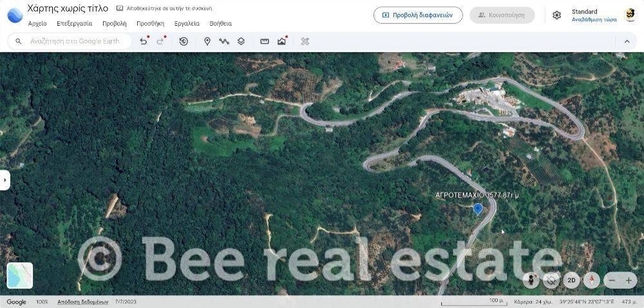The image size is (644, 308).
Task: Click the Undo arrow in the toolbar
Action: (144, 41)
